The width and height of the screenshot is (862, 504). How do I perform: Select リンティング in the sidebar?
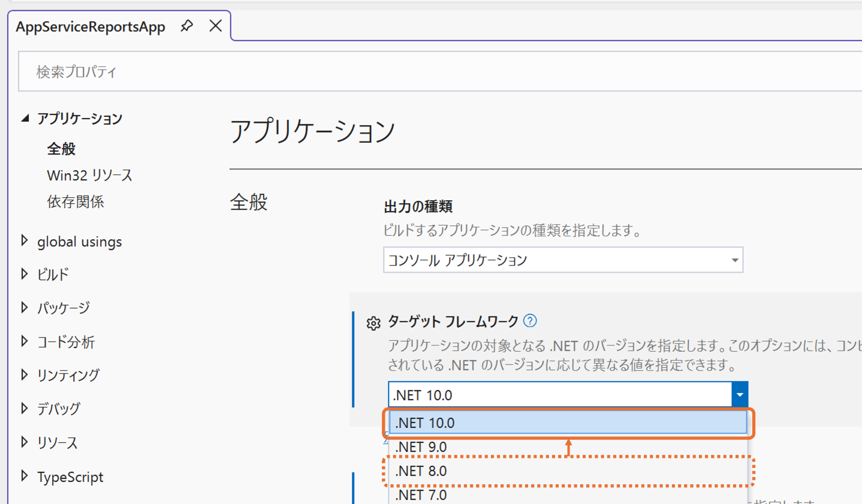68,375
